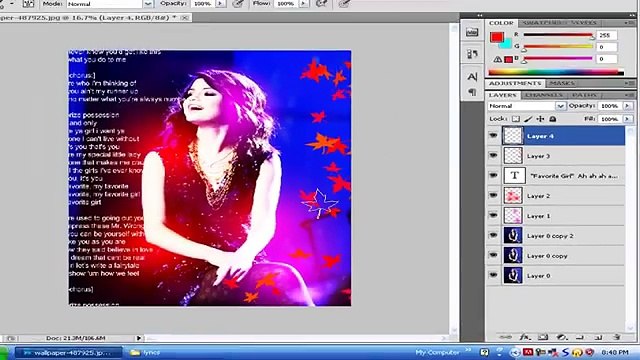Add a layer mask icon
Image resolution: width=640 pixels, height=360 pixels.
click(543, 337)
